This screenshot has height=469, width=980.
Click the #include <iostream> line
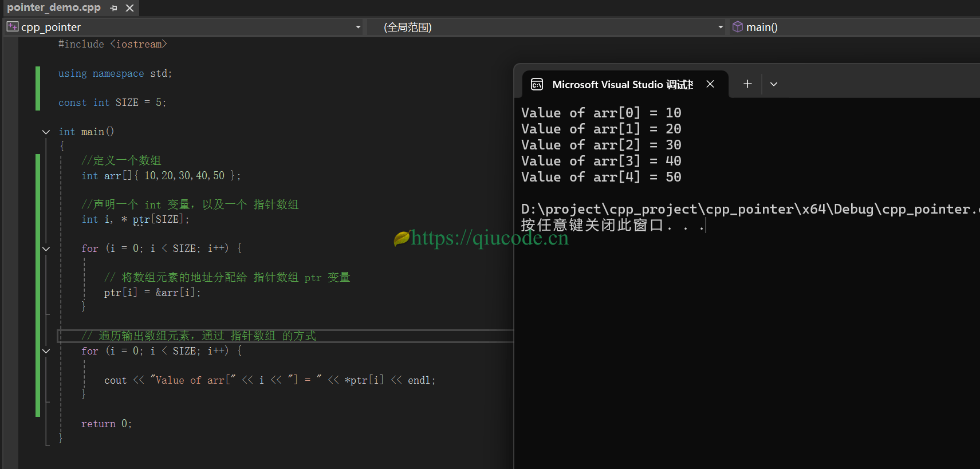pyautogui.click(x=113, y=44)
